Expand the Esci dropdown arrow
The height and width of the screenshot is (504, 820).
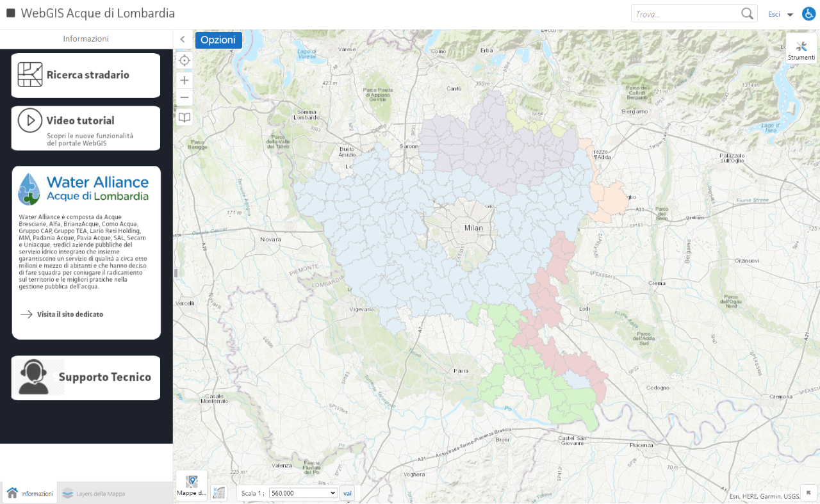pos(790,13)
